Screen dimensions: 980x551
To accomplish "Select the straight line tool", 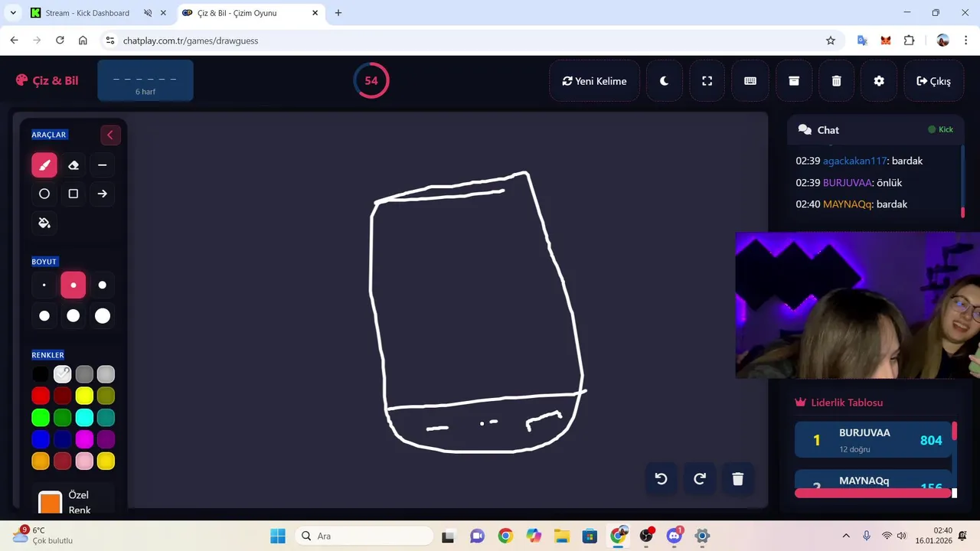I will pyautogui.click(x=103, y=165).
